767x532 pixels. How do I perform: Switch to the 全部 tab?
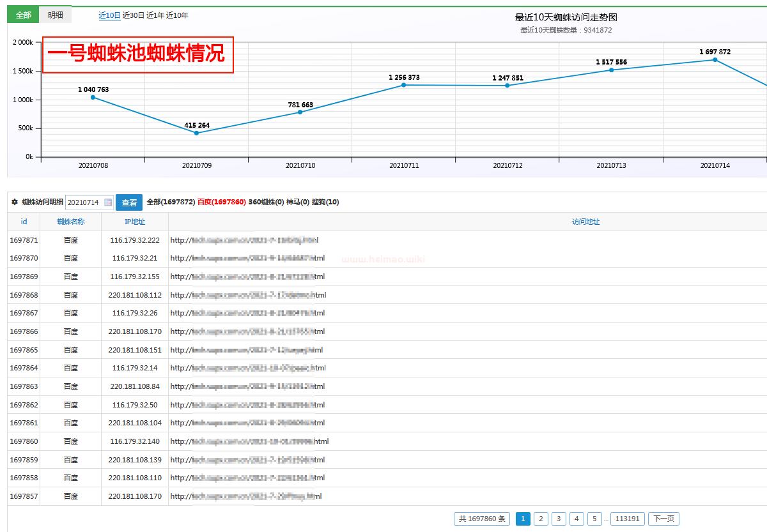tap(23, 15)
